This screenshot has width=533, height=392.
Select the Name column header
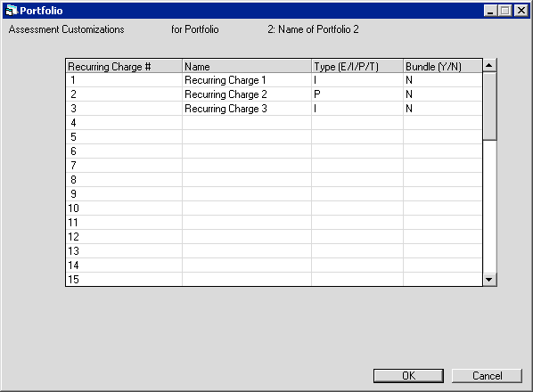[x=247, y=66]
